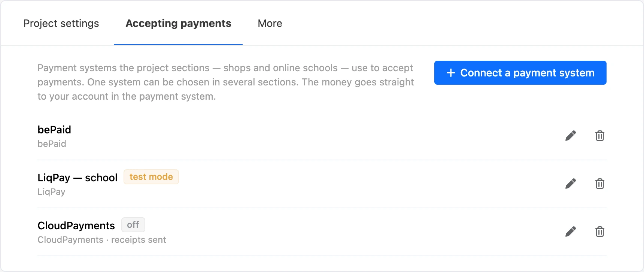Remove LiqPay — school with trash icon
Image resolution: width=644 pixels, height=272 pixels.
[600, 184]
